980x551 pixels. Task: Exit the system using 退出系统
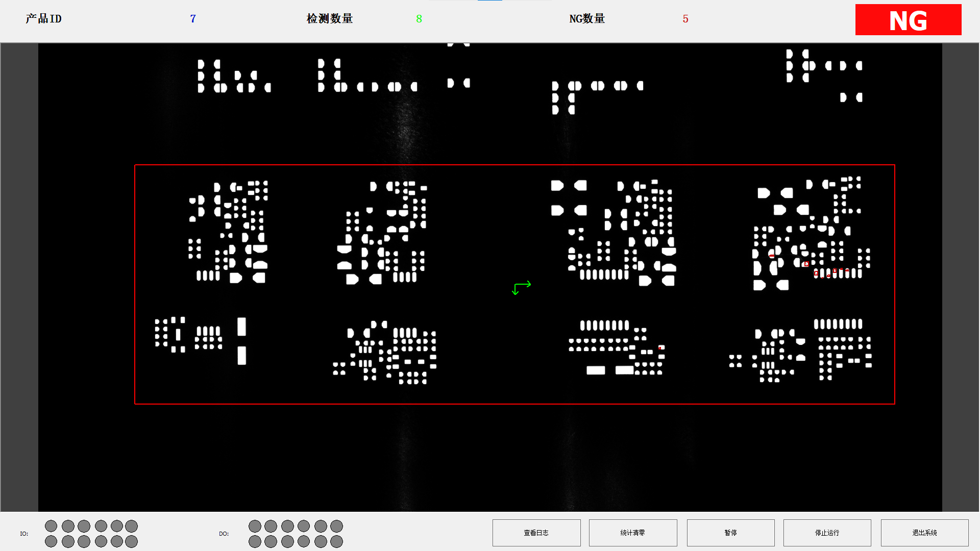click(x=924, y=532)
